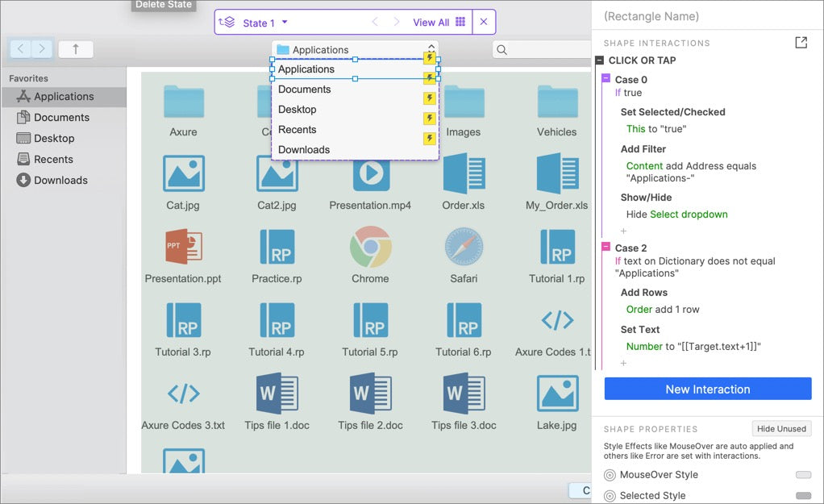The width and height of the screenshot is (824, 504).
Task: Select the Tips file 1.doc icon
Action: [x=277, y=393]
